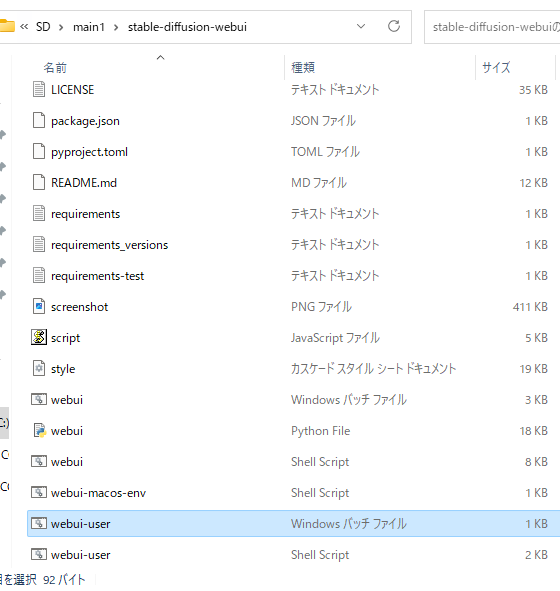Expand the hidden breadcrumb path chevrons
The height and width of the screenshot is (591, 560).
24,27
